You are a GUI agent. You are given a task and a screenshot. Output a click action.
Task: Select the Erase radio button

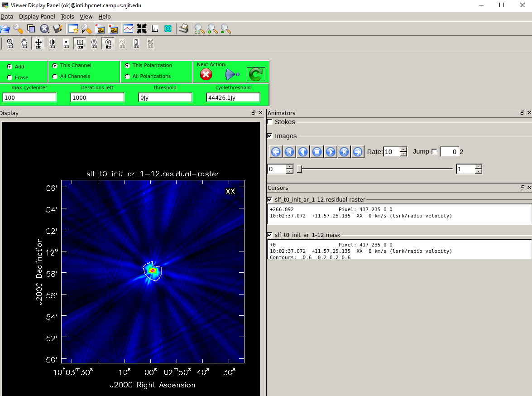click(10, 78)
